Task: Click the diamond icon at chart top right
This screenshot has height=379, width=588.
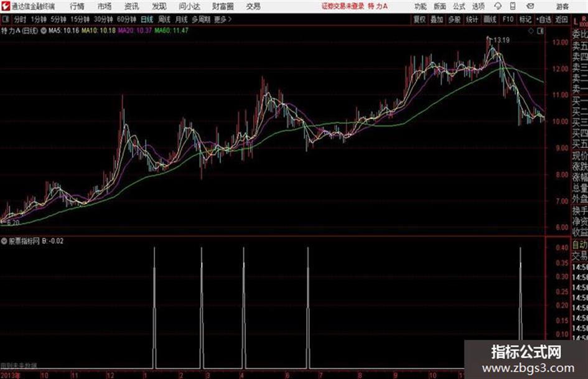Action: click(x=531, y=31)
